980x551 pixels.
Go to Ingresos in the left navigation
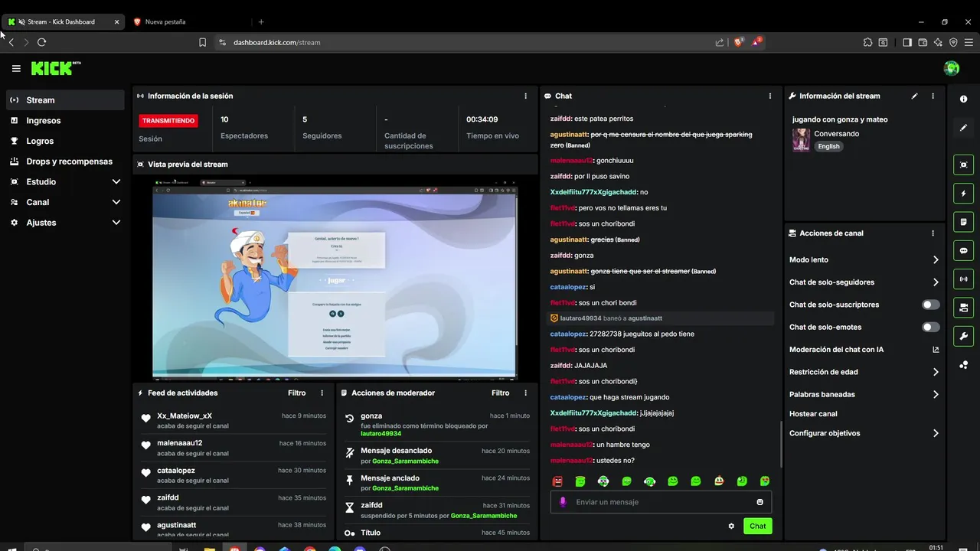point(65,121)
